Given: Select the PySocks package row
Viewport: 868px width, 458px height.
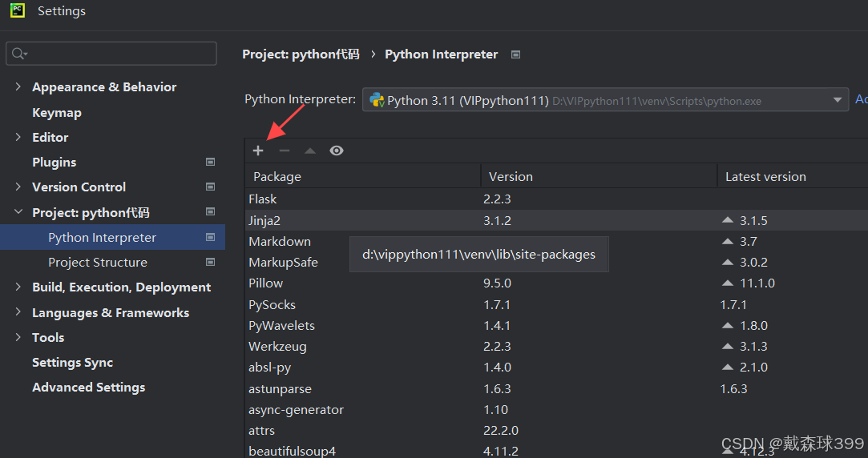Looking at the screenshot, I should click(556, 305).
